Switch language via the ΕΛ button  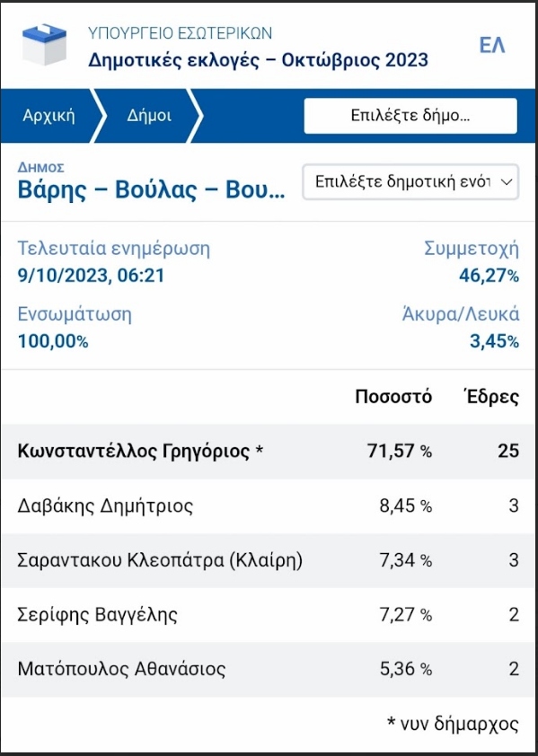pos(491,45)
